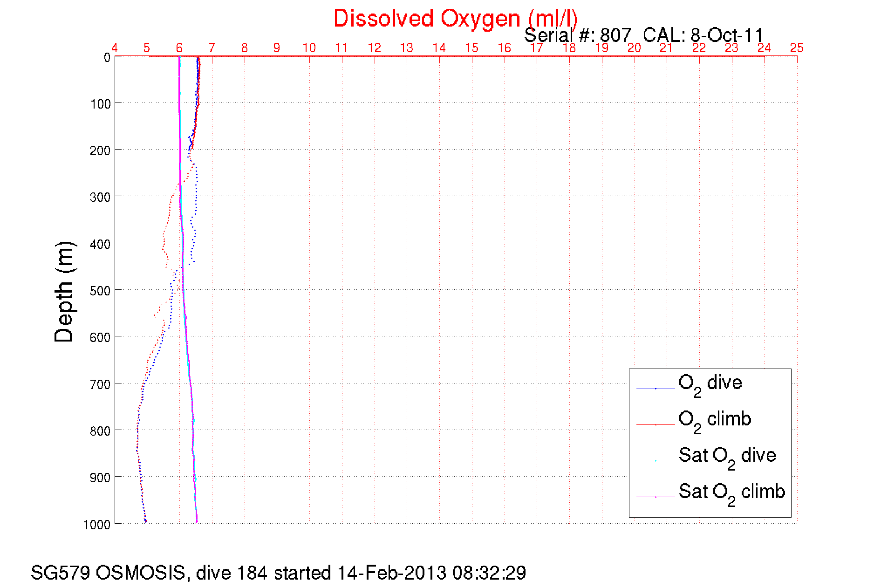Click the x-axis tick label 25
Image resolution: width=881 pixels, height=588 pixels.
point(797,48)
